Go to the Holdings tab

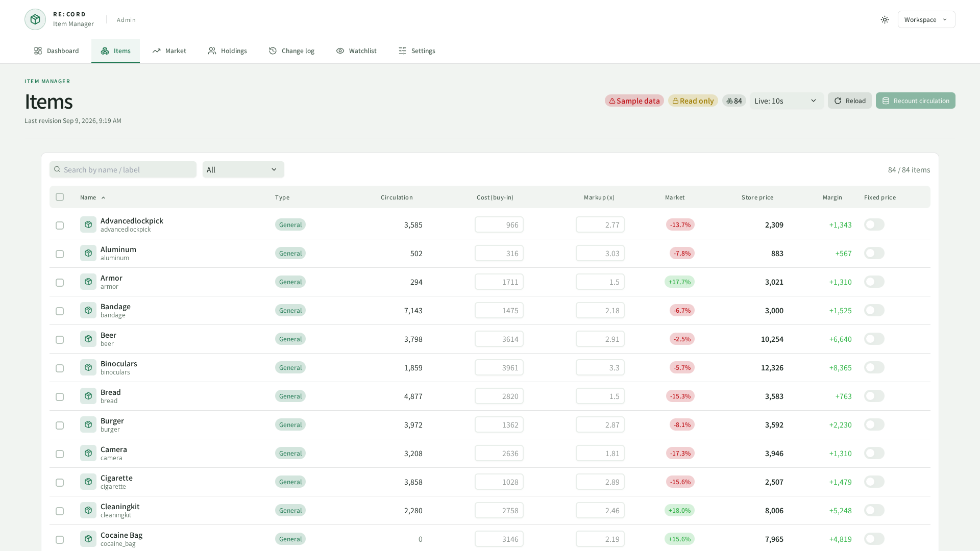point(227,51)
